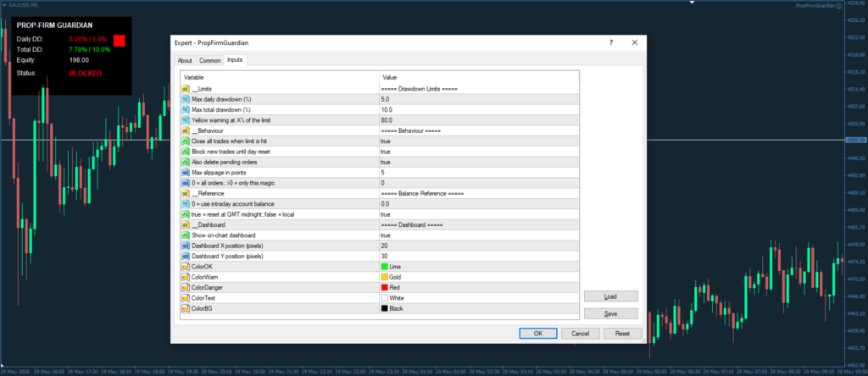Click the Reset button
Image resolution: width=868 pixels, height=376 pixels.
[623, 334]
